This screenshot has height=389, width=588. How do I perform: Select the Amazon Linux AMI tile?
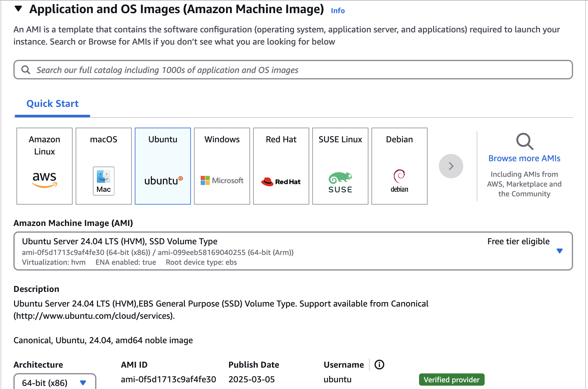pyautogui.click(x=45, y=166)
